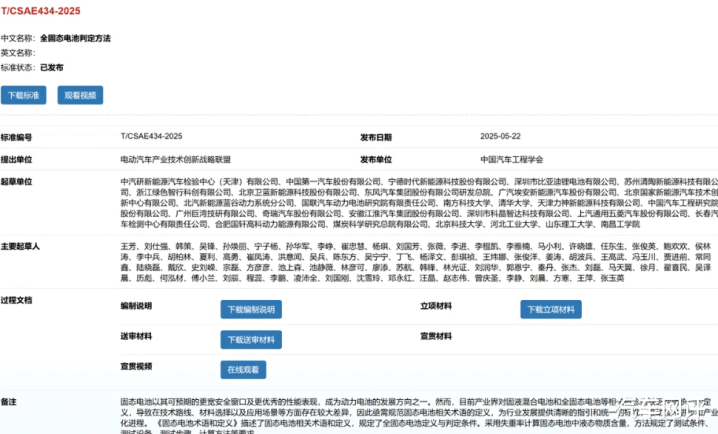
Task: Click the 起草单位 row label
Action: click(x=17, y=181)
